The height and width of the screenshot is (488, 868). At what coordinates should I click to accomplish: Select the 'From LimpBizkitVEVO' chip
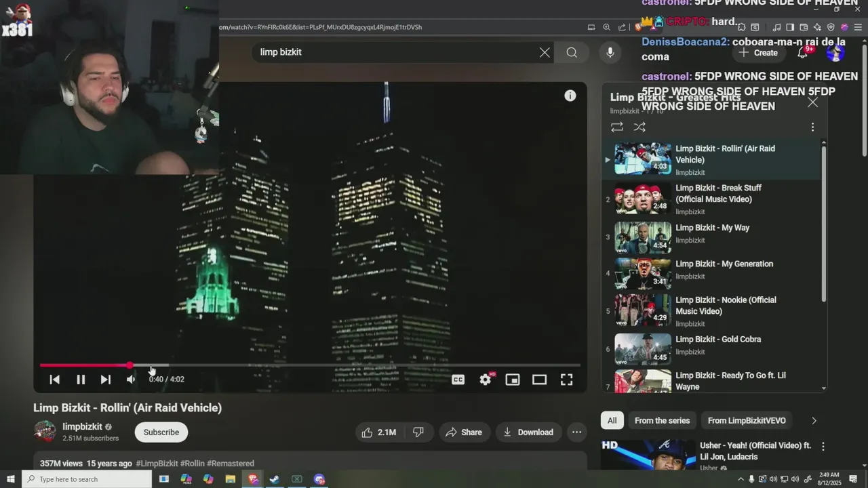click(747, 421)
